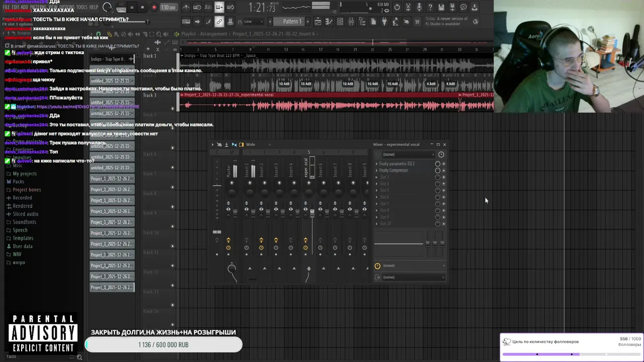Image resolution: width=644 pixels, height=362 pixels.
Task: Click the save floppy disk icon
Action: pos(441,8)
